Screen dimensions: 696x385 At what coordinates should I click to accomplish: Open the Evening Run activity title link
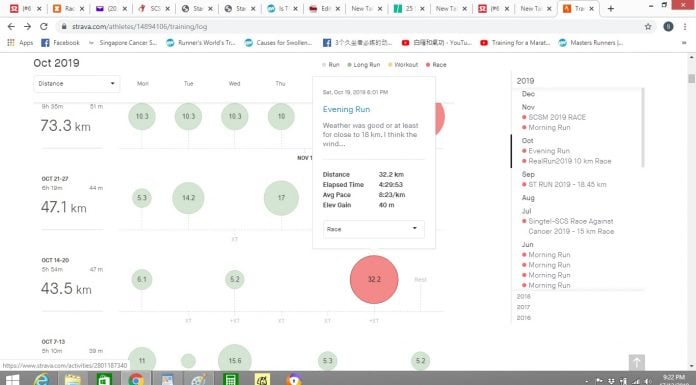click(x=346, y=109)
